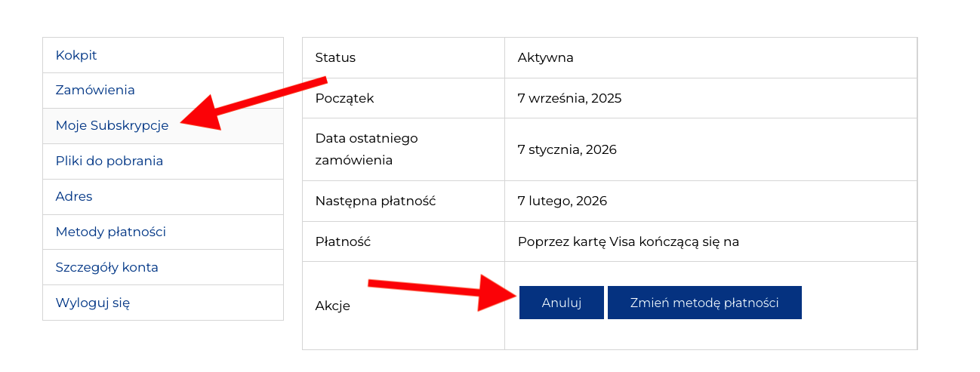
Task: Click the Zmień metodę płatności button
Action: 704,303
